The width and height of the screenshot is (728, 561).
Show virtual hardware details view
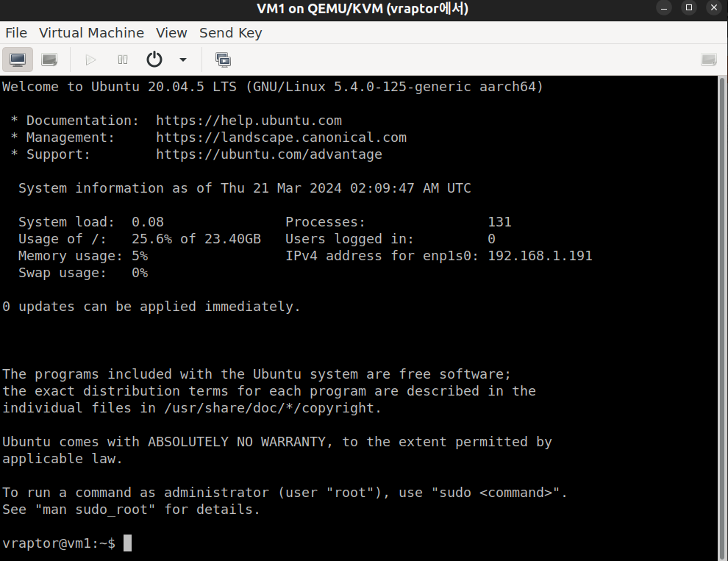point(49,60)
